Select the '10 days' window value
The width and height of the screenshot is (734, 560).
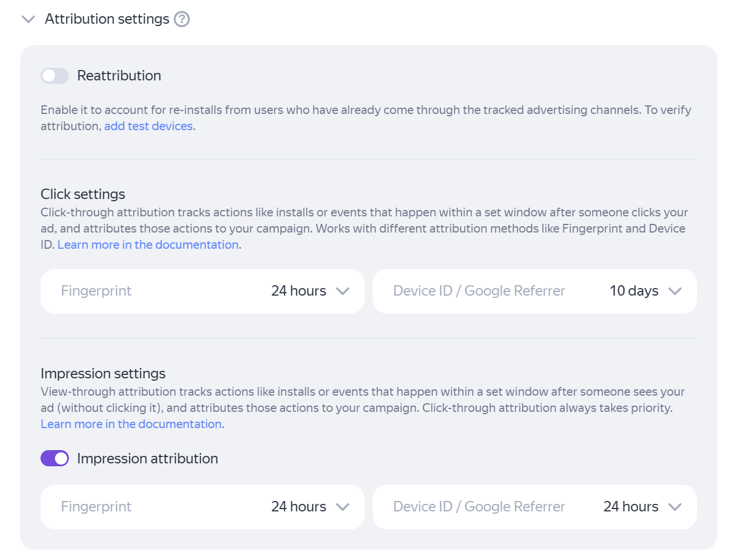[x=634, y=291]
